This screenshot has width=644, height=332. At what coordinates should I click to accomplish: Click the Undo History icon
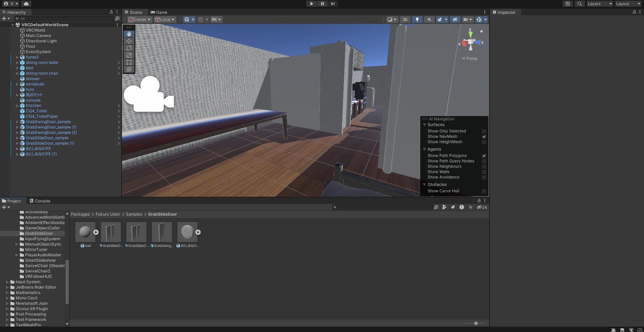pyautogui.click(x=568, y=4)
